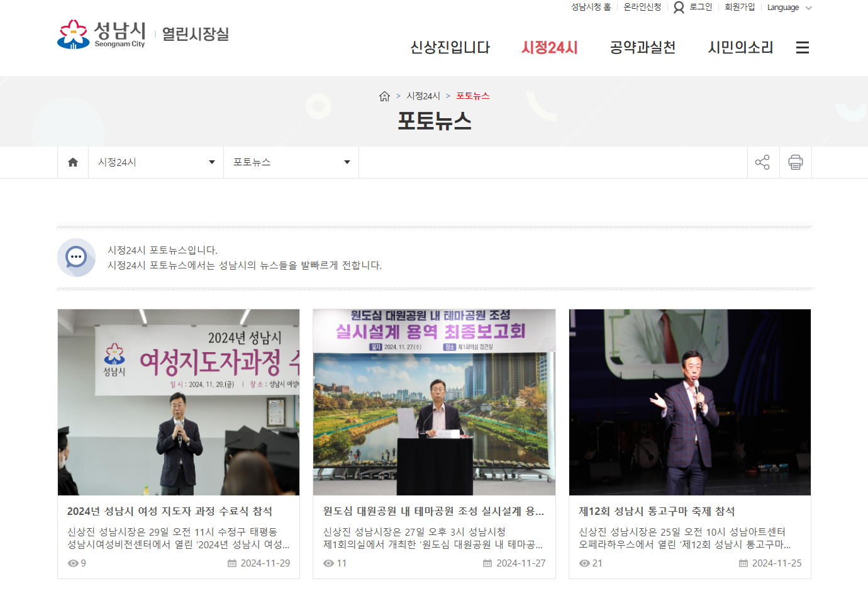Viewport: 868px width, 591px height.
Task: Click the date 2024-11-29
Action: pos(265,563)
